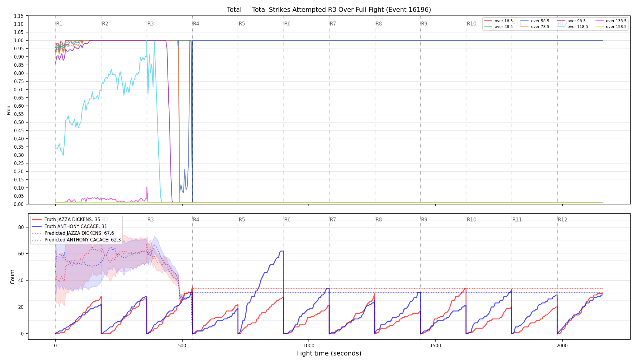Click the R6 round marker in bottom chart

[x=287, y=220]
